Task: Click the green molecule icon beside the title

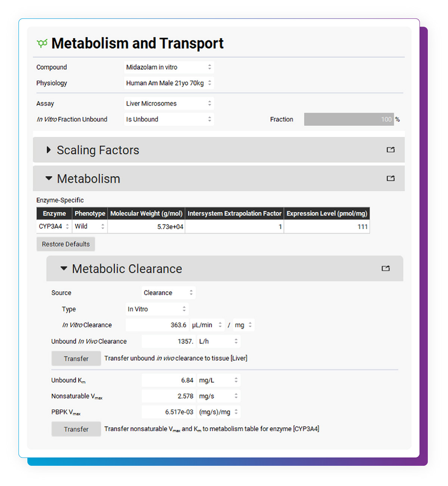Action: click(41, 43)
